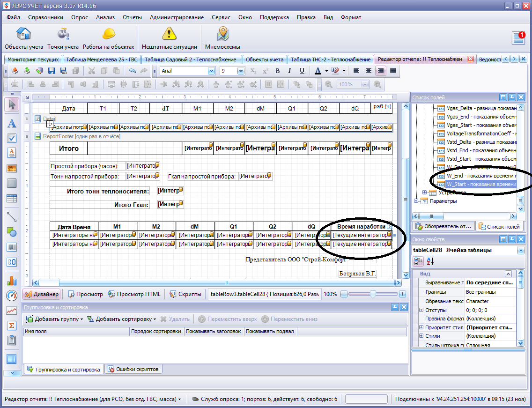This screenshot has height=408, width=532.
Task: Switch to the Обозреватель отчета panel tab
Action: pos(443,226)
